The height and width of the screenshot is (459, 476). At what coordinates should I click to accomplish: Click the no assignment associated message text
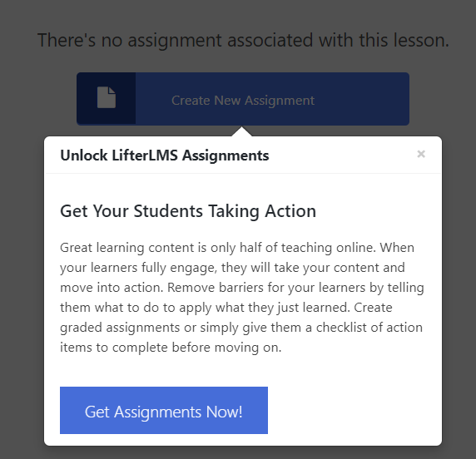pos(243,41)
